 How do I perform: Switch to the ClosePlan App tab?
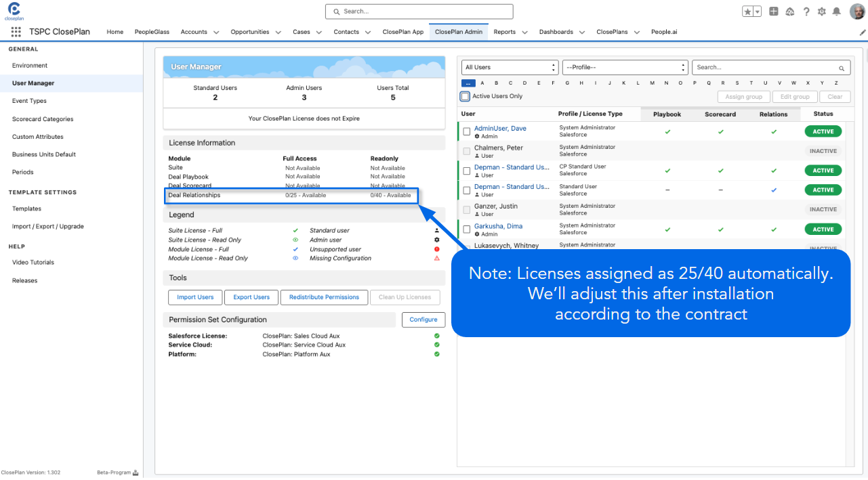[x=403, y=32]
